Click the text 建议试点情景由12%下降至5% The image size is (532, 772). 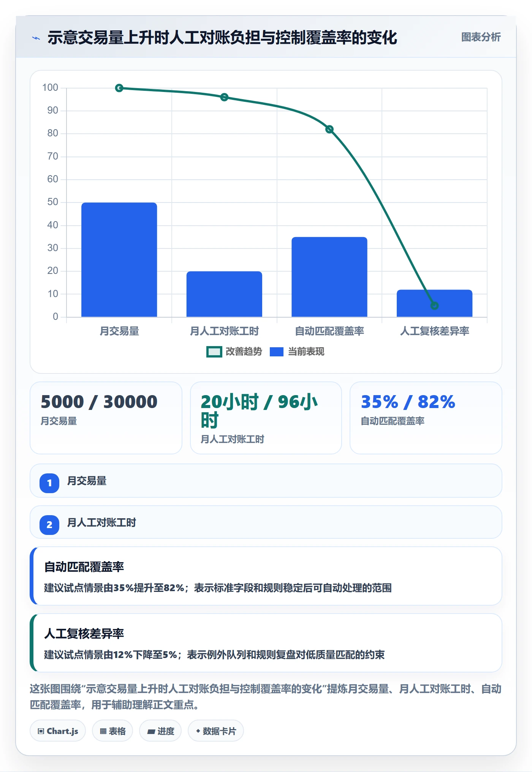click(111, 655)
